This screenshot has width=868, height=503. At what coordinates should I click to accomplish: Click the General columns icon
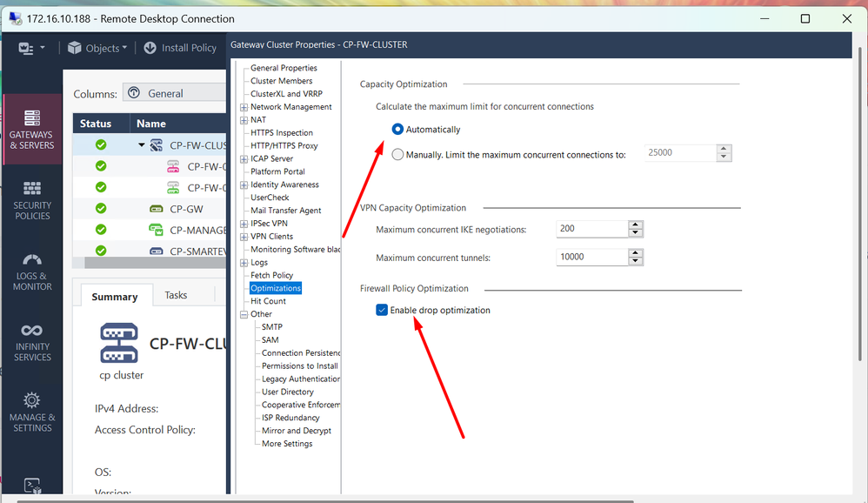tap(134, 93)
